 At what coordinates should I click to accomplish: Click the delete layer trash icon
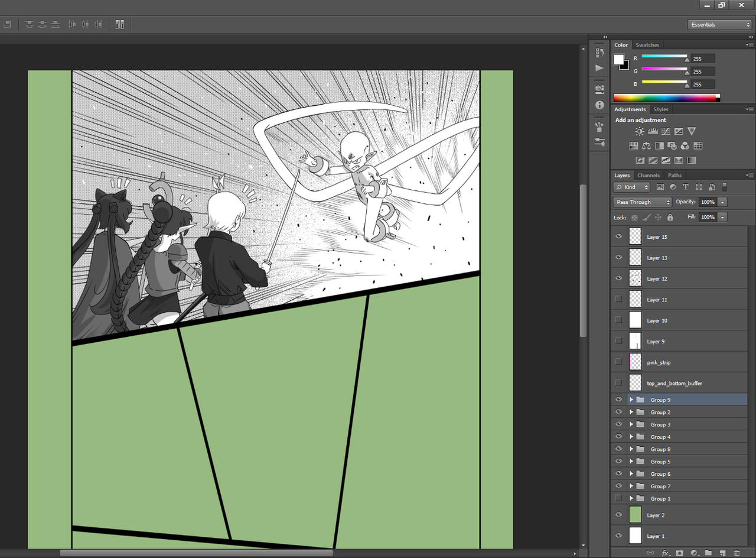[737, 553]
